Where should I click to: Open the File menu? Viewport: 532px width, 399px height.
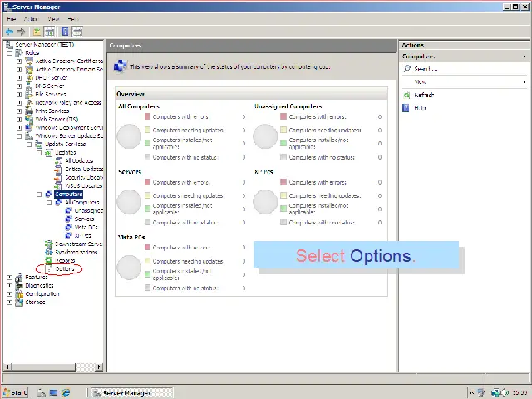(11, 18)
